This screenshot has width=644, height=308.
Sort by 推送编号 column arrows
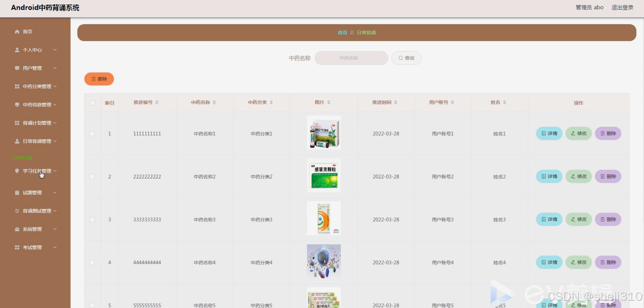point(157,102)
